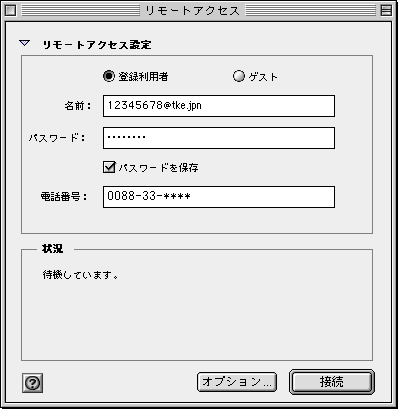The width and height of the screenshot is (398, 409).
Task: Click the window collapse box in title bar
Action: [x=386, y=11]
